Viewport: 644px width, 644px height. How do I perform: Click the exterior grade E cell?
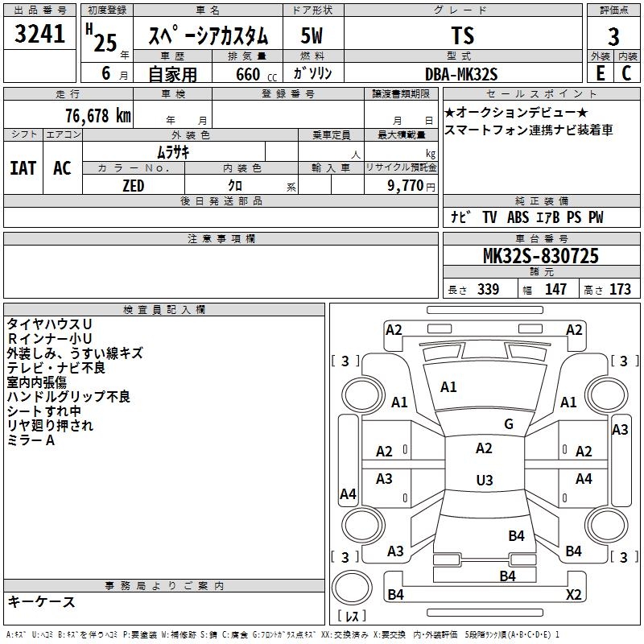601,73
